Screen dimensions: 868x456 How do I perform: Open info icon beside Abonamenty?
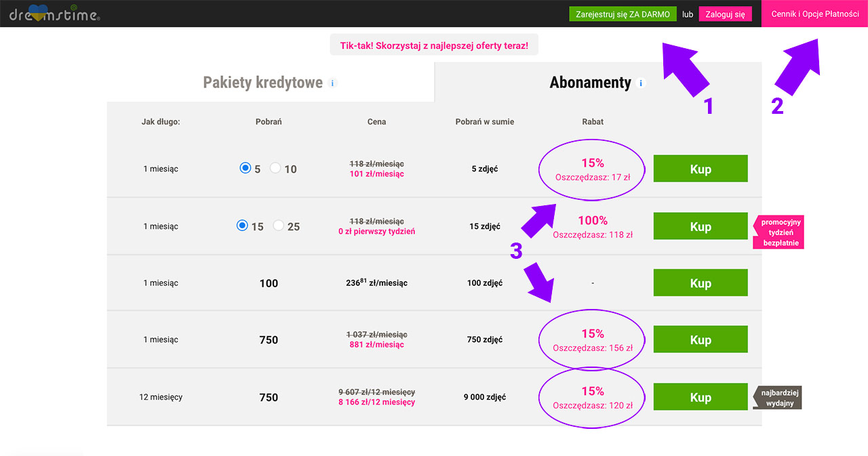pyautogui.click(x=641, y=83)
